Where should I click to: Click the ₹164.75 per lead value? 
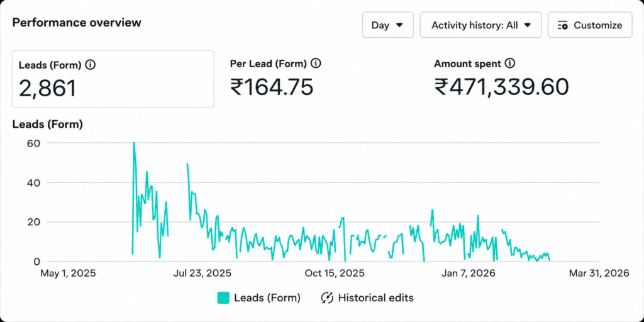click(272, 87)
